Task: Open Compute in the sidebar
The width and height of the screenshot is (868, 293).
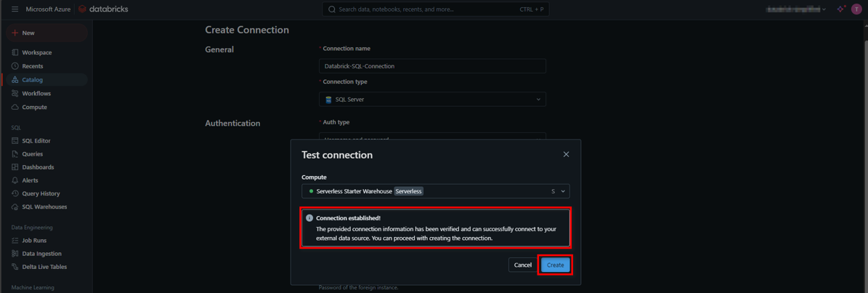Action: (34, 107)
